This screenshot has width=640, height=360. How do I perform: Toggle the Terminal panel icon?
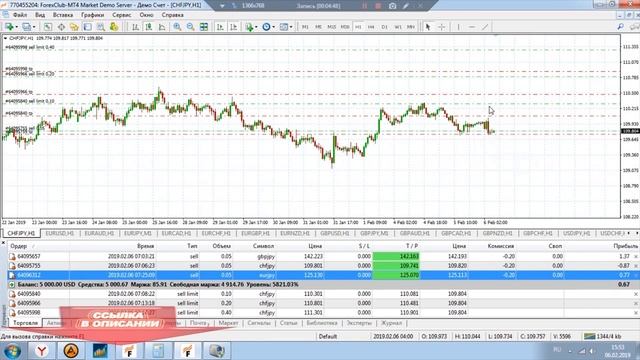point(88,27)
